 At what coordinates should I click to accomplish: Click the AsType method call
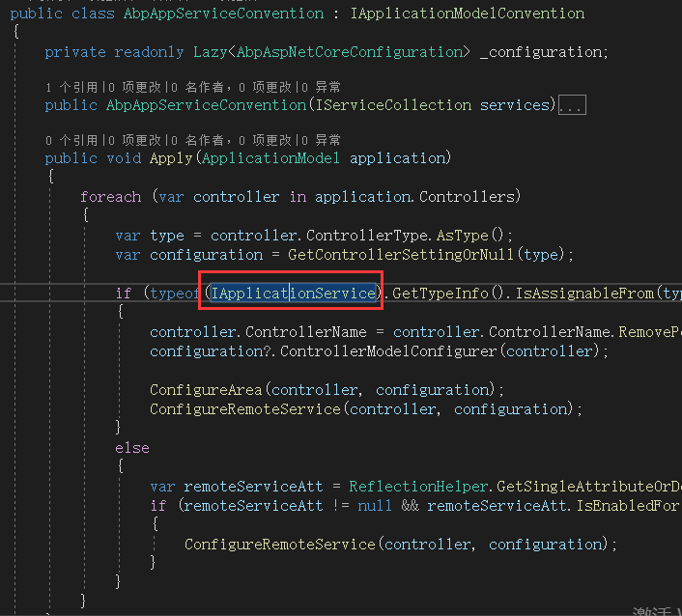(x=463, y=236)
